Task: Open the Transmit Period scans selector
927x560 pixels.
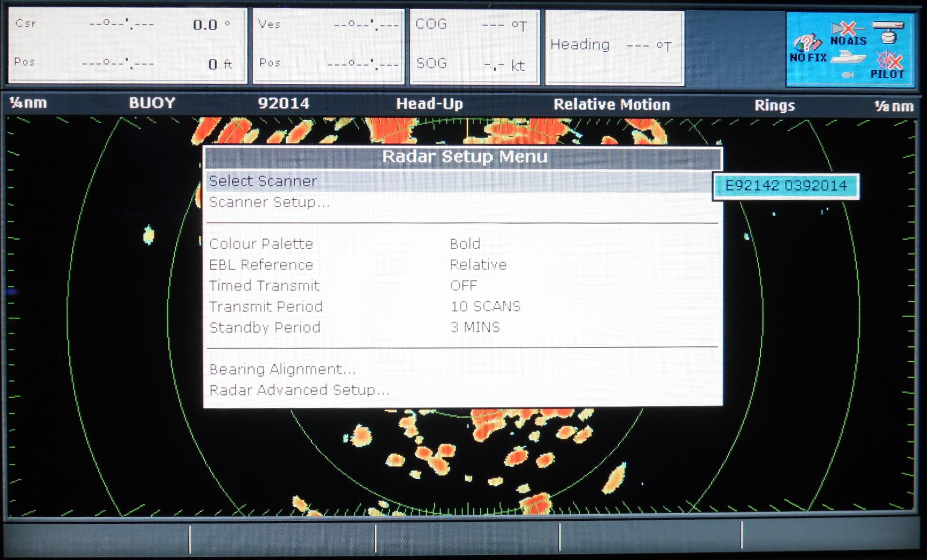Action: tap(485, 306)
